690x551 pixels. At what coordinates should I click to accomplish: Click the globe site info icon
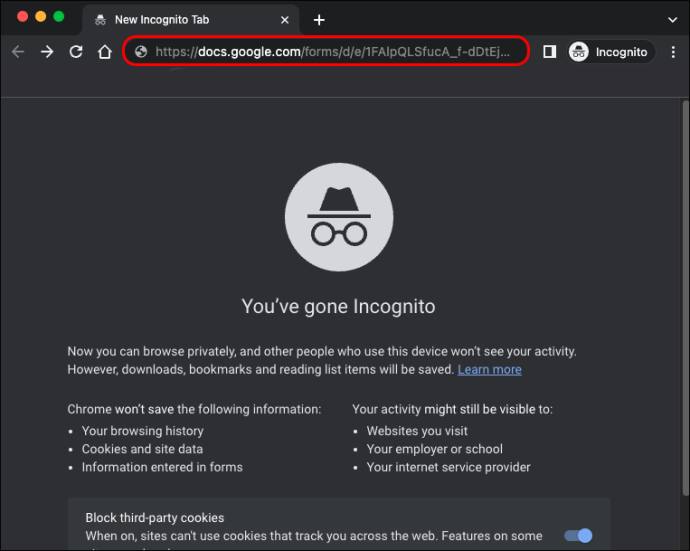click(141, 52)
